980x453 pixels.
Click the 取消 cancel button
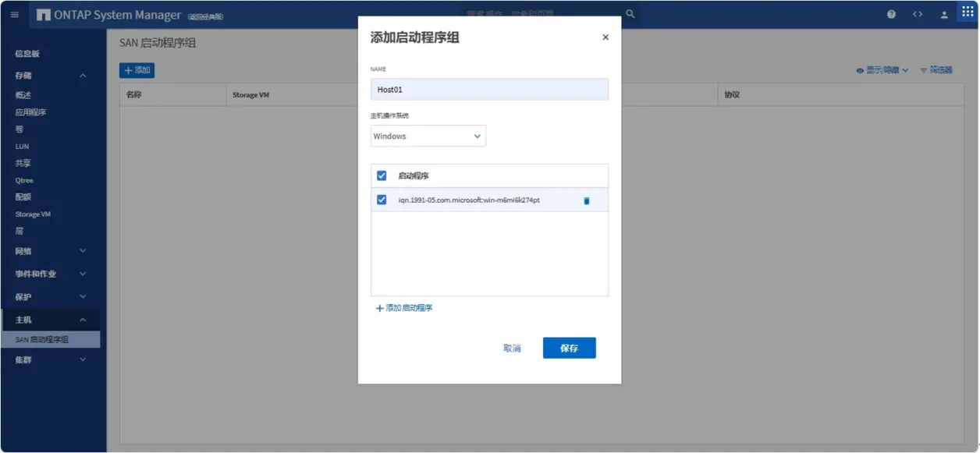[512, 349]
